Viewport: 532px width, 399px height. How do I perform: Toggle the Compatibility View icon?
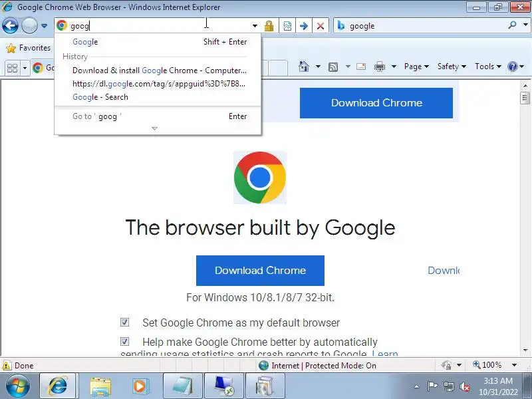tap(287, 26)
